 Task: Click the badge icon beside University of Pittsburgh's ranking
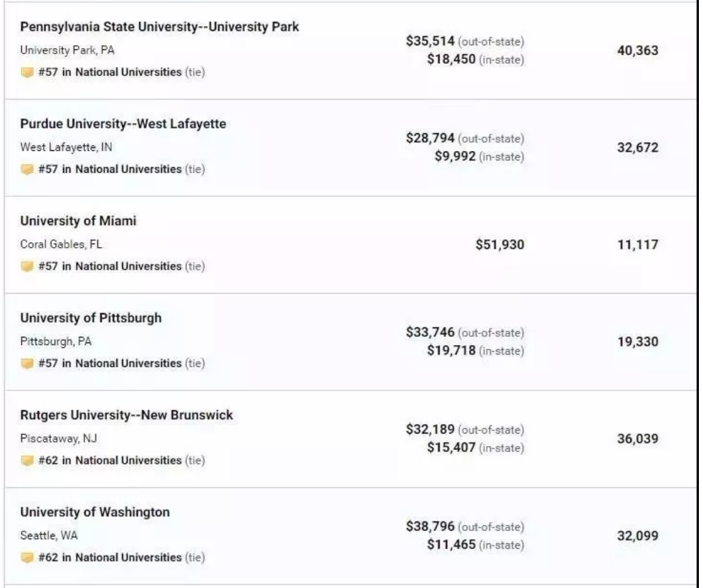tap(27, 363)
